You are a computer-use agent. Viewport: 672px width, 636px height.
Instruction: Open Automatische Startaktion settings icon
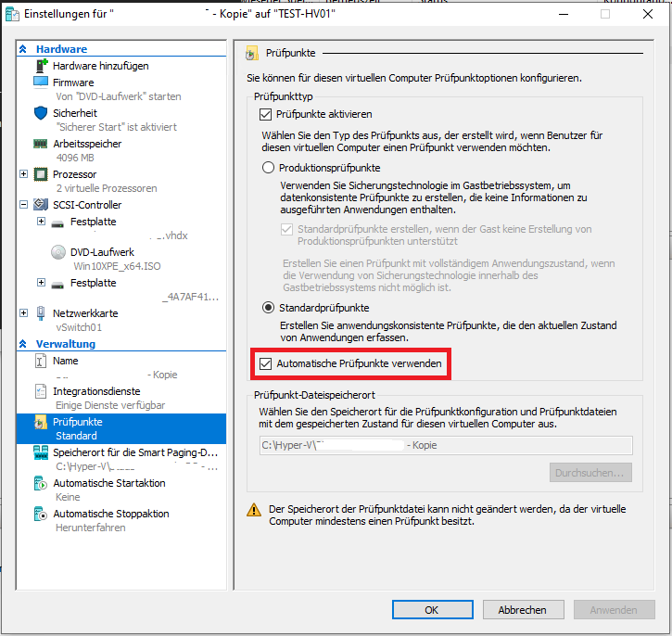(x=41, y=483)
